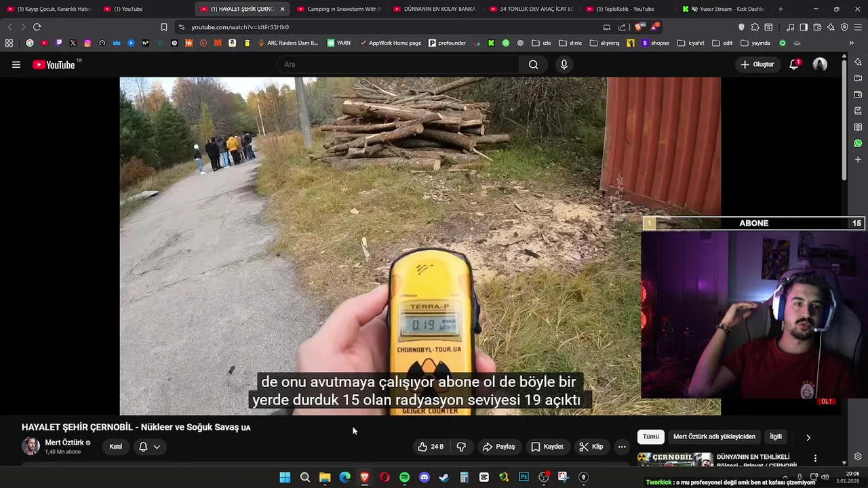
Task: Open WhatsApp in the browser sidebar
Action: 858,143
